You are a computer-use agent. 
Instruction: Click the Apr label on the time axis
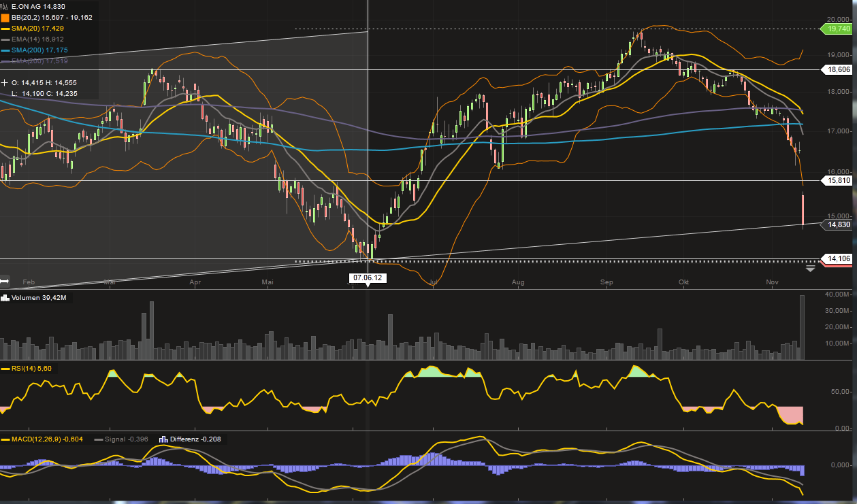[195, 281]
